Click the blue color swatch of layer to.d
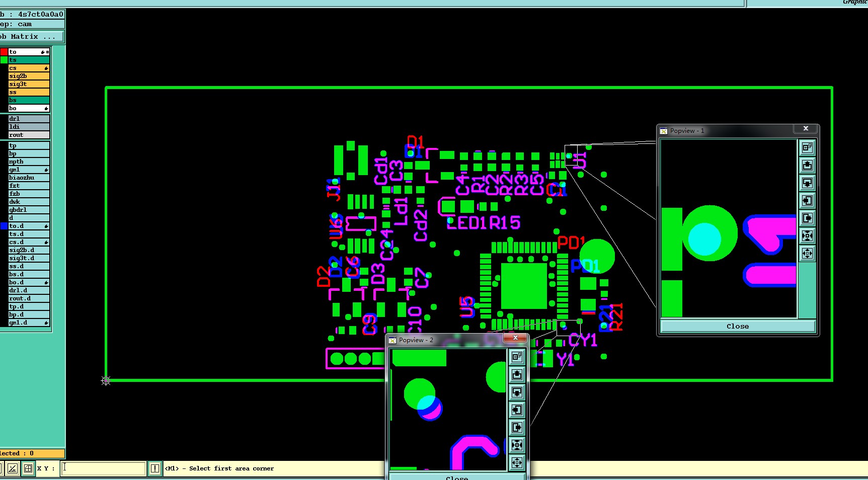Image resolution: width=868 pixels, height=480 pixels. pos(4,226)
